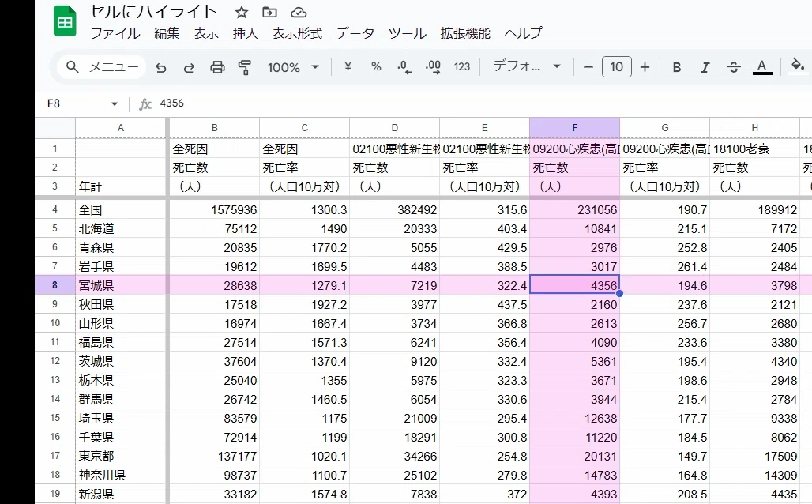This screenshot has height=504, width=812.
Task: Click the Undo arrow icon
Action: (x=160, y=67)
